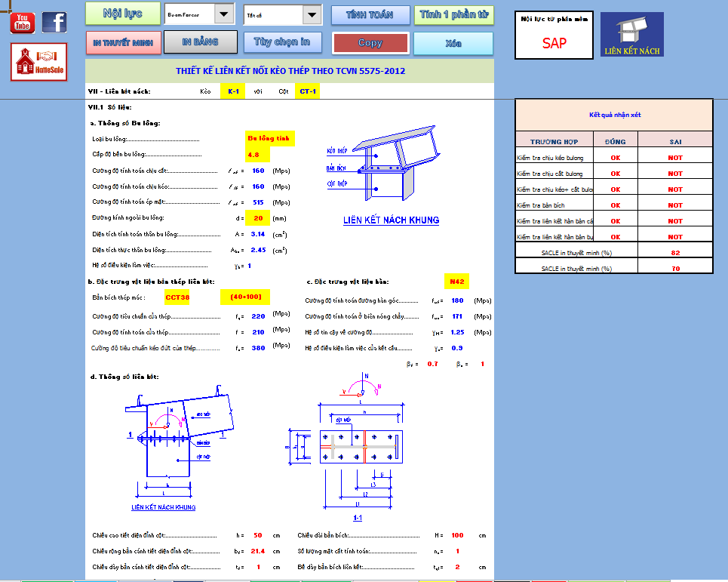This screenshot has height=582, width=728.
Task: Select the N42 weld material cell
Action: tap(457, 282)
